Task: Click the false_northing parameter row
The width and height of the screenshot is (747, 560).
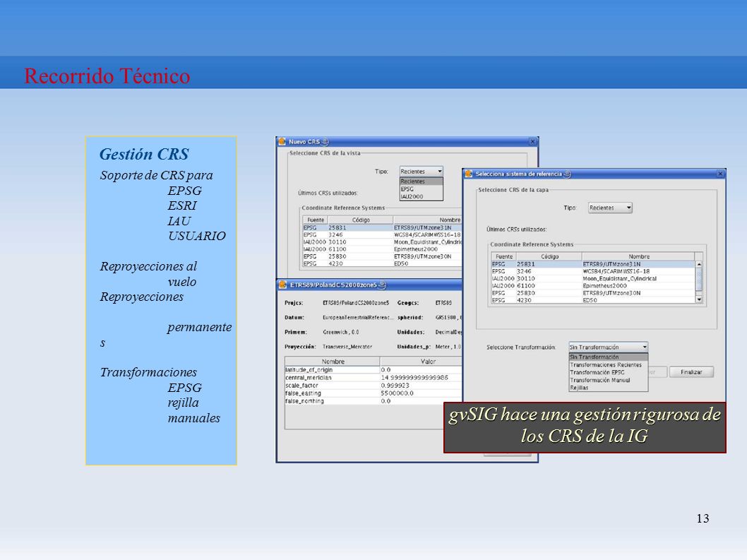Action: coord(373,401)
